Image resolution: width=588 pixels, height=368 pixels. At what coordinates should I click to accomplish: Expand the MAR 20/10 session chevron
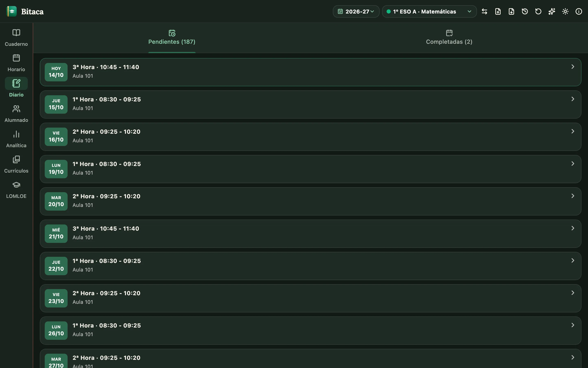pyautogui.click(x=573, y=196)
